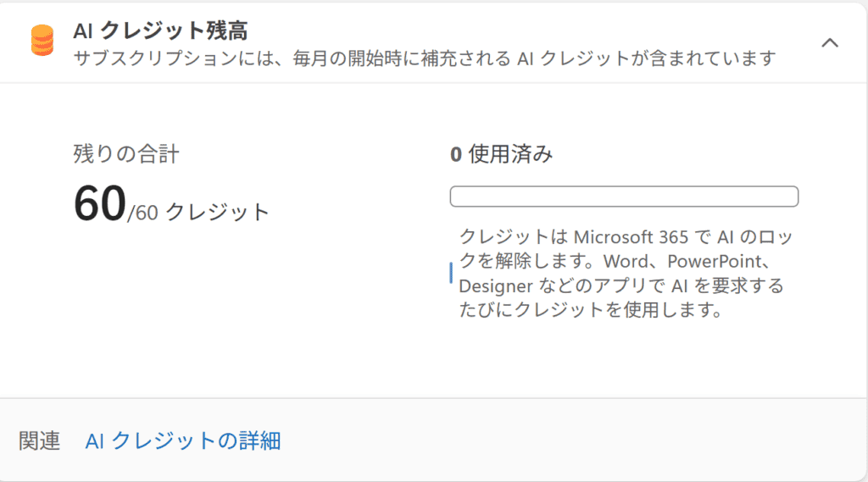Click the left end of progress bar

(x=455, y=197)
